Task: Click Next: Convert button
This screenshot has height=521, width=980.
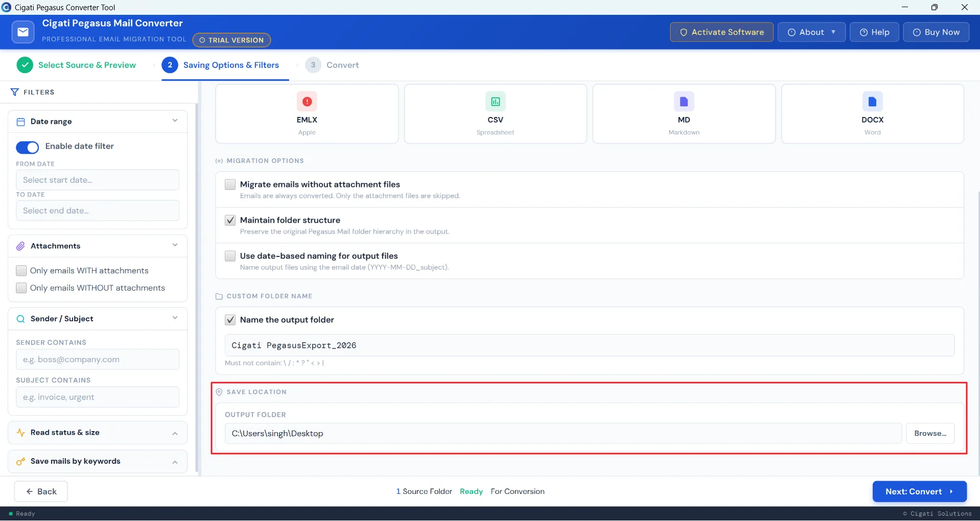Action: pyautogui.click(x=920, y=491)
